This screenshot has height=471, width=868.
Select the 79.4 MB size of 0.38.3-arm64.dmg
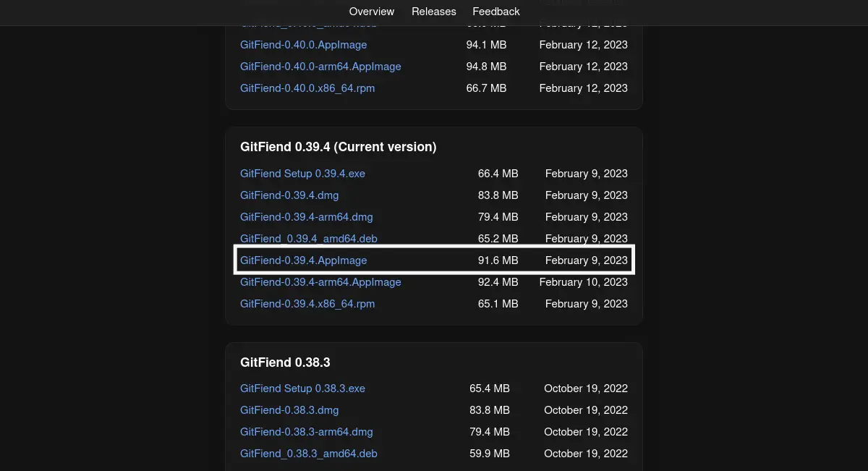tap(490, 432)
